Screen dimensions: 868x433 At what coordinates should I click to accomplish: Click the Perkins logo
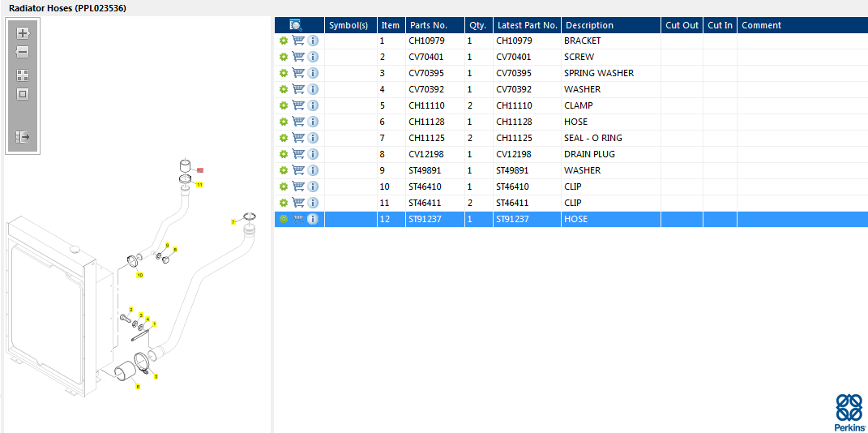pyautogui.click(x=849, y=412)
